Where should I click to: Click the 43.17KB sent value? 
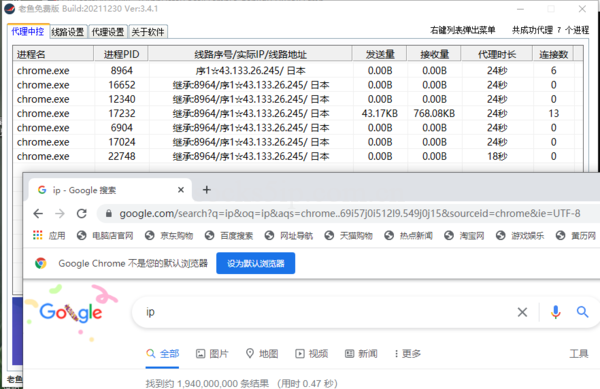click(x=380, y=114)
